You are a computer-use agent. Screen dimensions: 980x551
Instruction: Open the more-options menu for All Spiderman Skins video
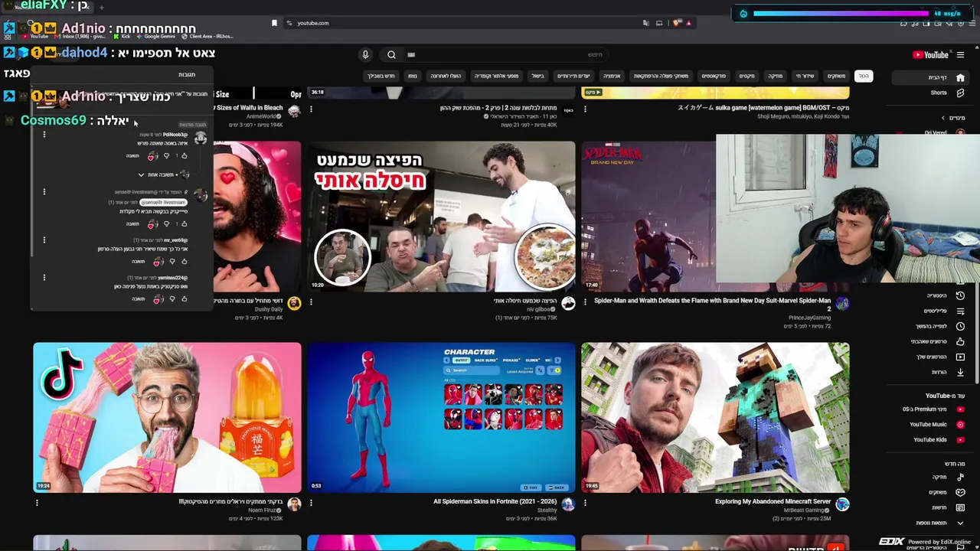(311, 503)
